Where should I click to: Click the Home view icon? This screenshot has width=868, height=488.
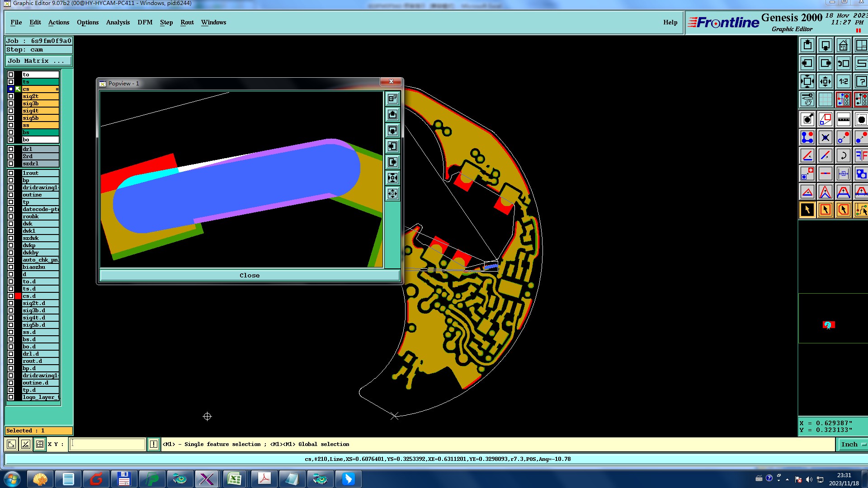pos(843,46)
